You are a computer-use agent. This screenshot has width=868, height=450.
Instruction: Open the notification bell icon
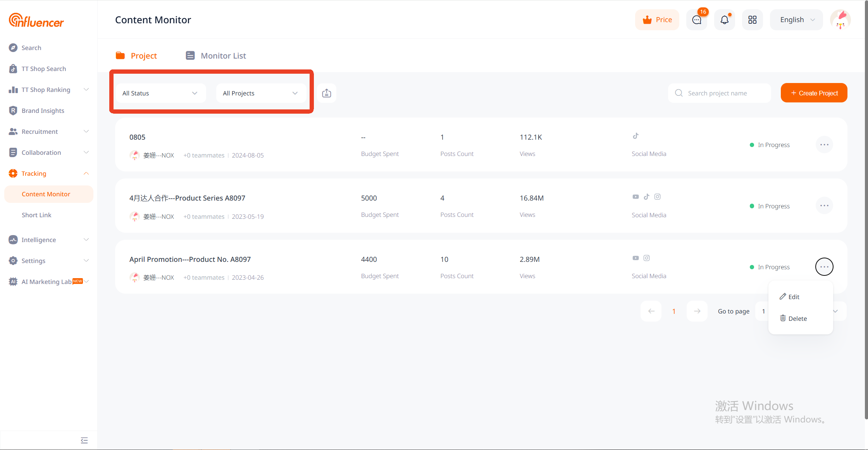click(x=724, y=20)
